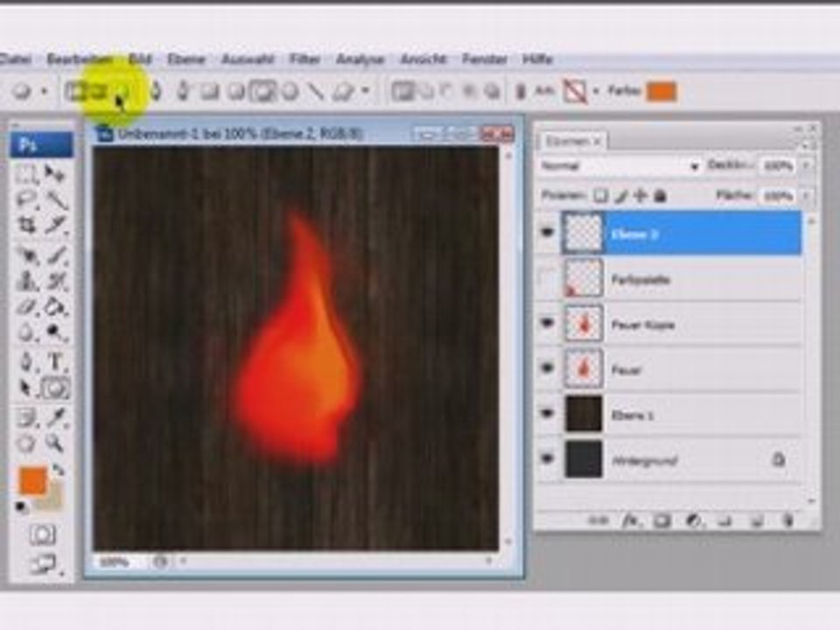Select the Hand tool

[25, 443]
